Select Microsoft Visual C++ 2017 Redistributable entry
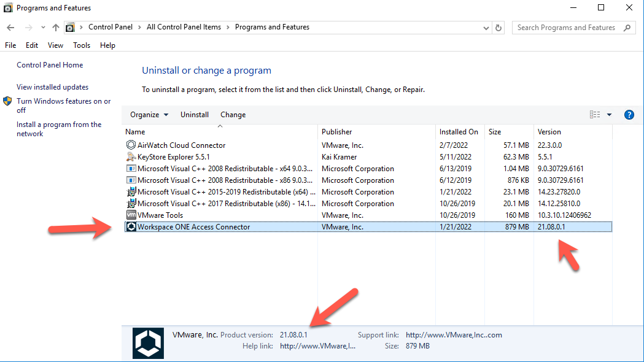The width and height of the screenshot is (644, 362). coord(227,204)
